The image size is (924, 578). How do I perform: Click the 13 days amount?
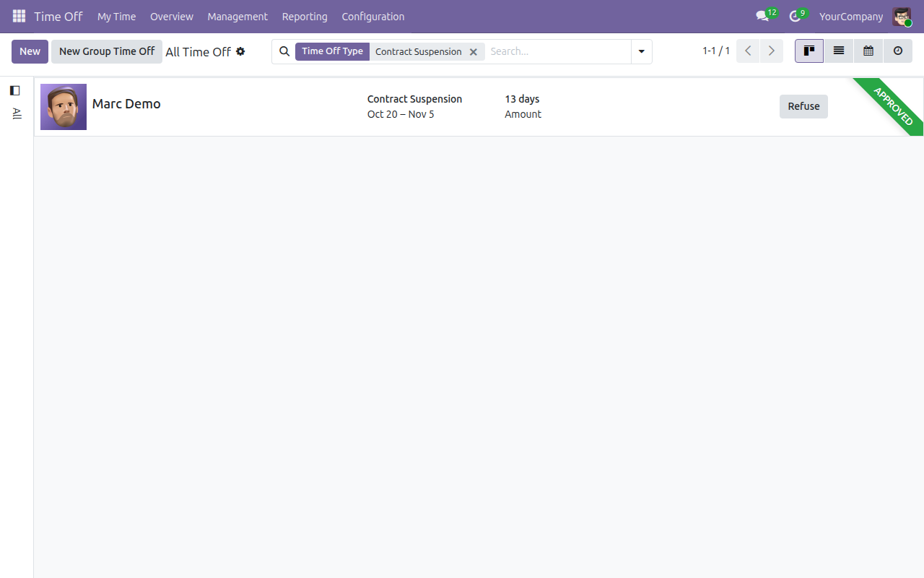pos(522,99)
